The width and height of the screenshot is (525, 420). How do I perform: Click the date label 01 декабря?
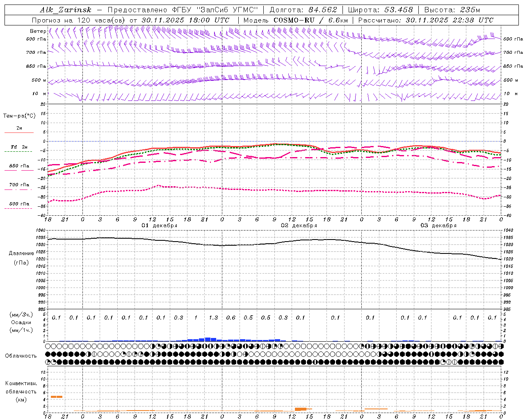coord(160,226)
